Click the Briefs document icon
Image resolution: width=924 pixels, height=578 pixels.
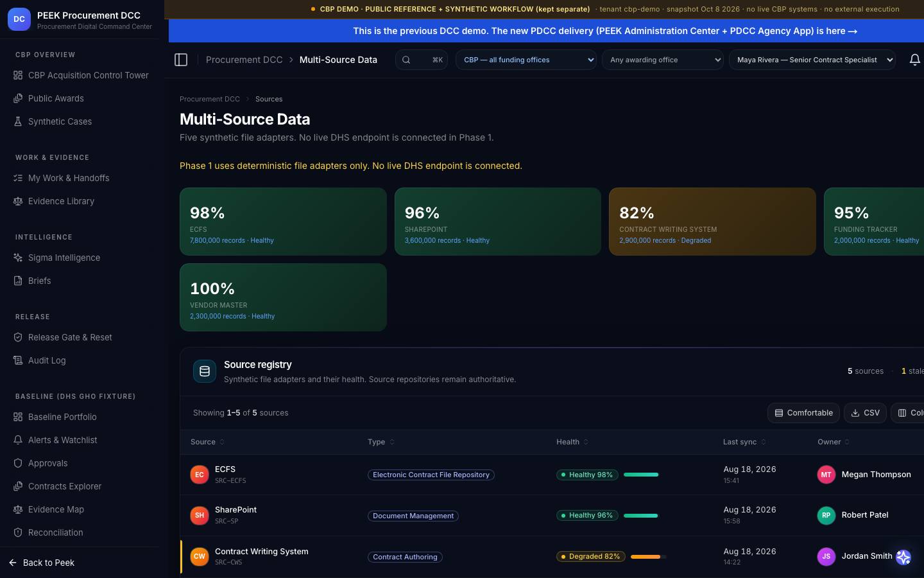click(18, 281)
